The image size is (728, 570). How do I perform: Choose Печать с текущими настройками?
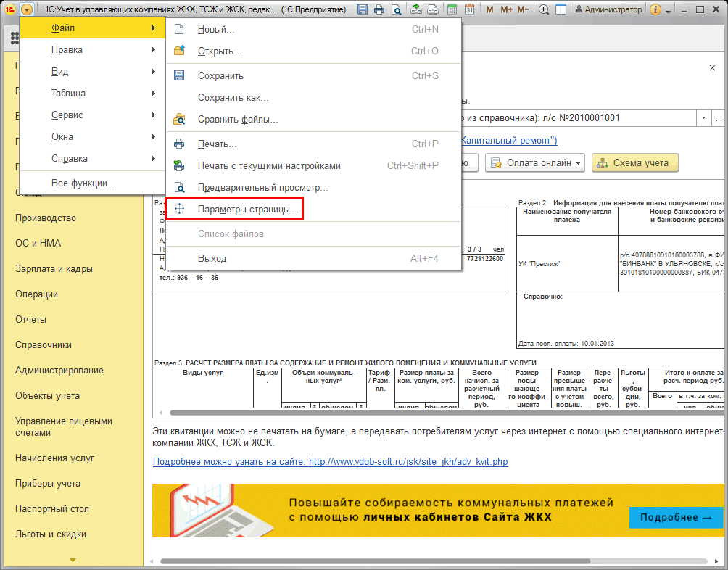[x=313, y=166]
